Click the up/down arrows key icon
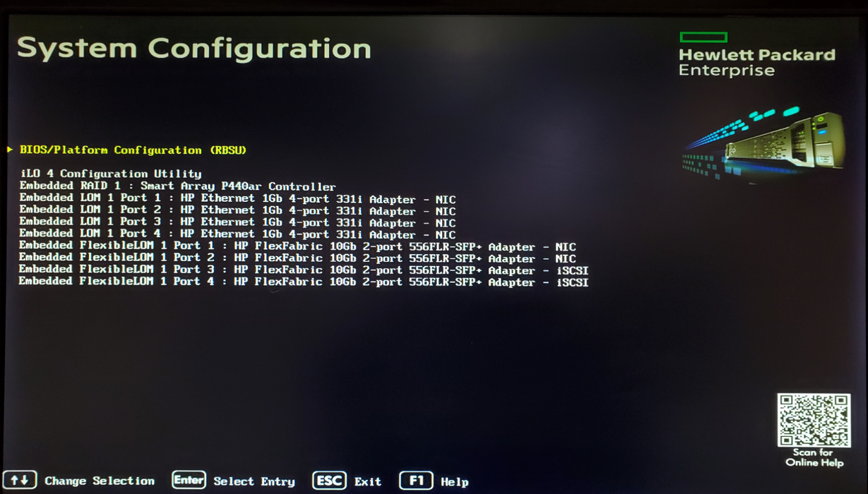Image resolution: width=868 pixels, height=494 pixels. [19, 480]
